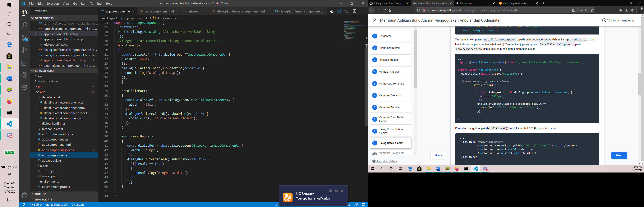Open the Extensions view
Viewport: 644px width, 207px height.
pyautogui.click(x=24, y=62)
